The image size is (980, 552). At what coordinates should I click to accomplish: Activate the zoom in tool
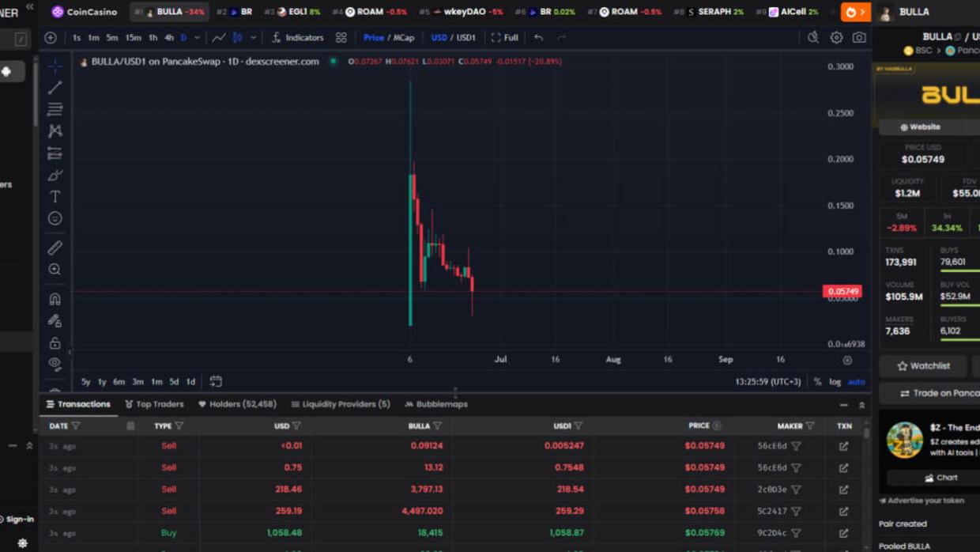click(55, 270)
